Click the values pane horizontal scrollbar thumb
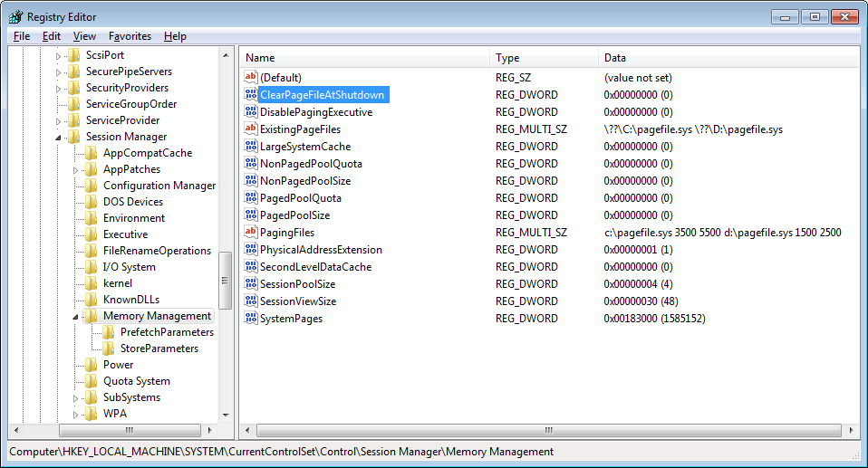 (x=548, y=430)
